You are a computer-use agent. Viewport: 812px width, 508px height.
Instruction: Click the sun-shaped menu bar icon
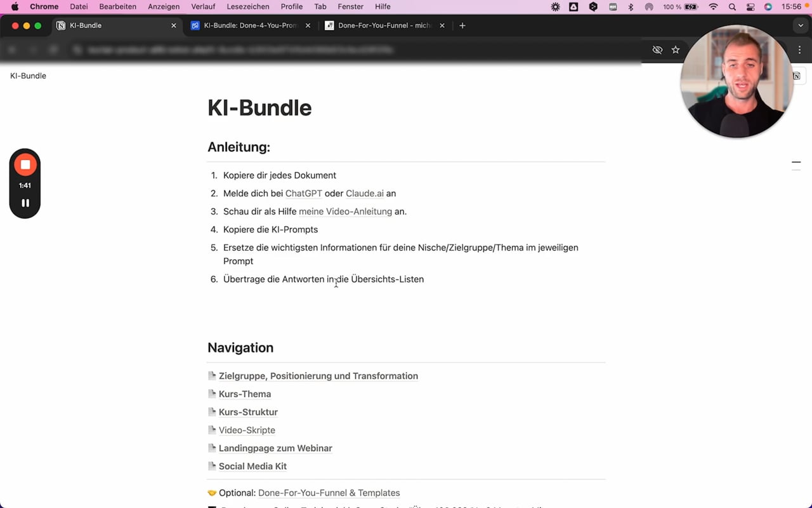point(556,7)
